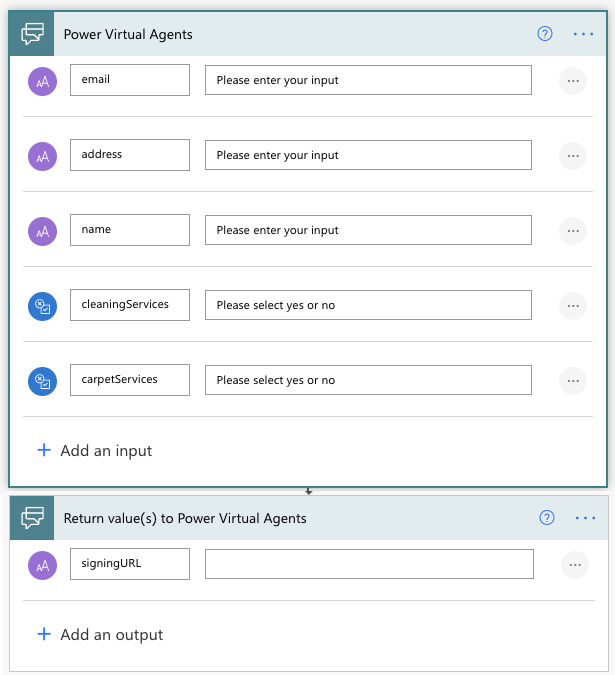This screenshot has width=615, height=675.
Task: Open options menu for the signingURL output
Action: click(x=574, y=565)
